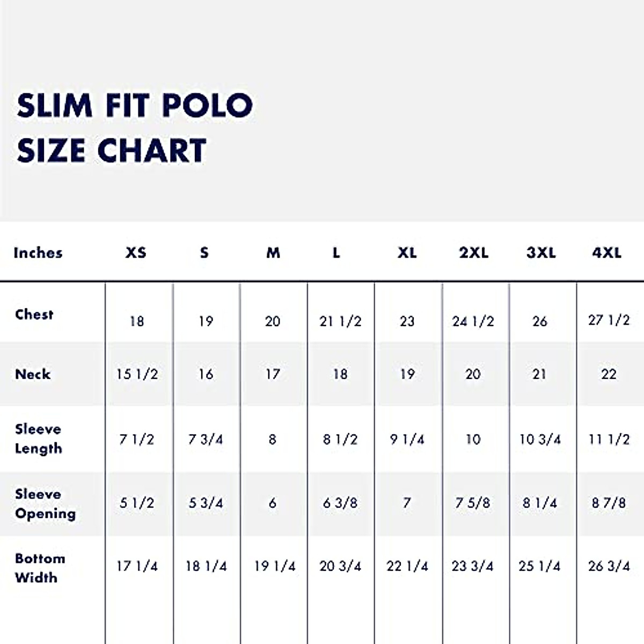The height and width of the screenshot is (644, 644).
Task: Select the Sleeve Opening value for 2XL
Action: click(x=473, y=503)
